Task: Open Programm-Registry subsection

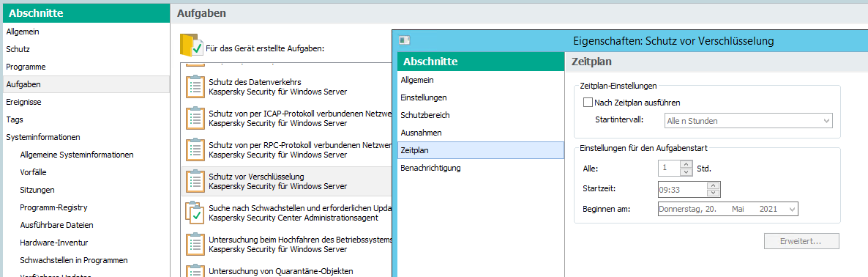Action: coord(53,207)
